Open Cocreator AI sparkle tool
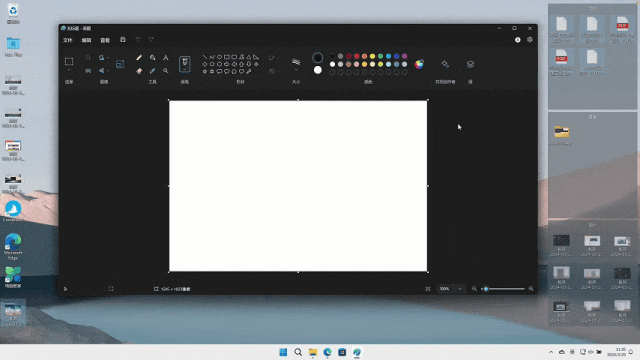The image size is (640, 360). point(445,64)
